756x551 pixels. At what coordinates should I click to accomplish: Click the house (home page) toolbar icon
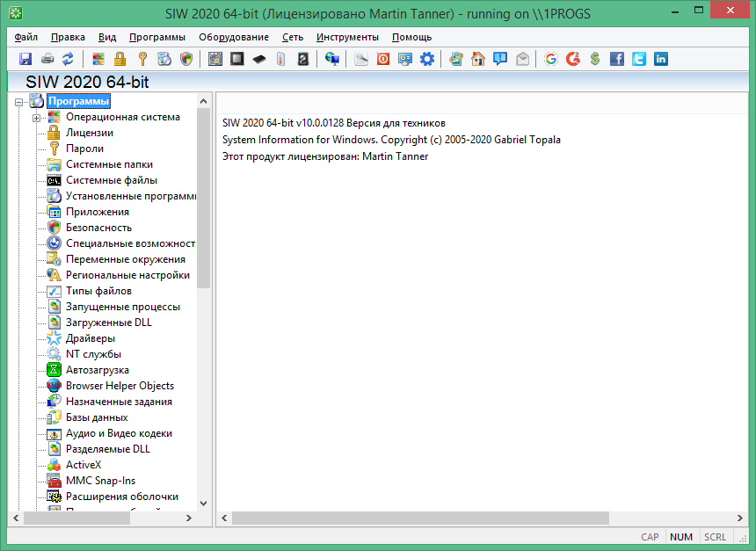click(x=478, y=59)
